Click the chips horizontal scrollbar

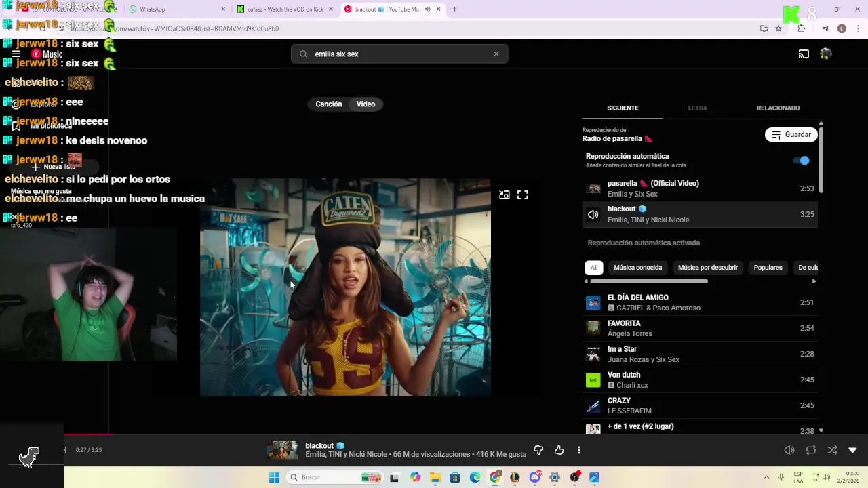649,281
